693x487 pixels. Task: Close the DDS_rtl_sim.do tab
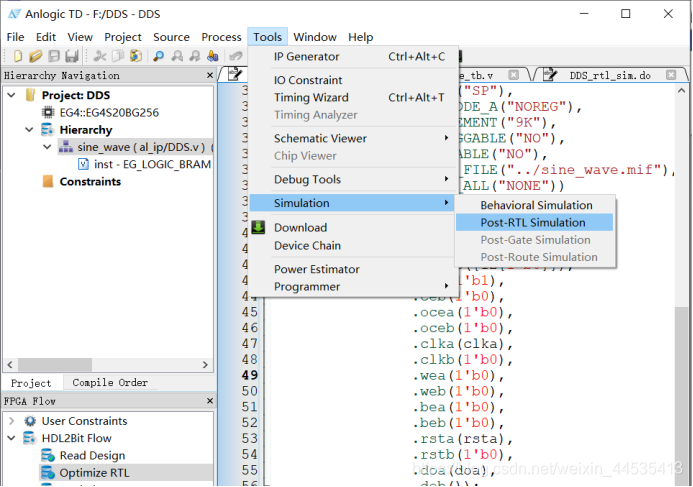click(x=671, y=75)
